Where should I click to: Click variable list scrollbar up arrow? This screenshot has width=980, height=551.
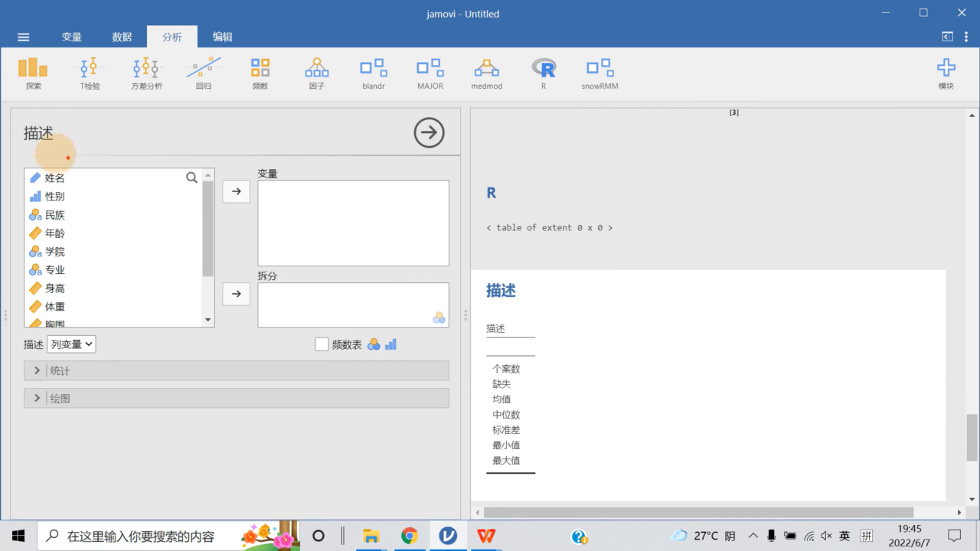click(207, 177)
